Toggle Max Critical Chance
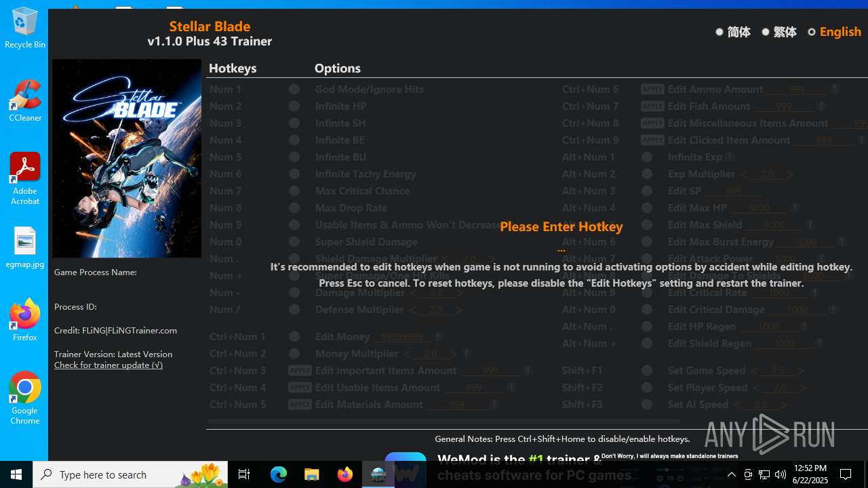868x488 pixels. (294, 191)
